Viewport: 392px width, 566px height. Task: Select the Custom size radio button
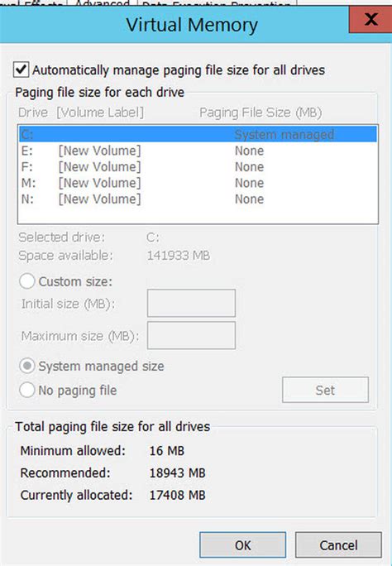click(x=27, y=281)
